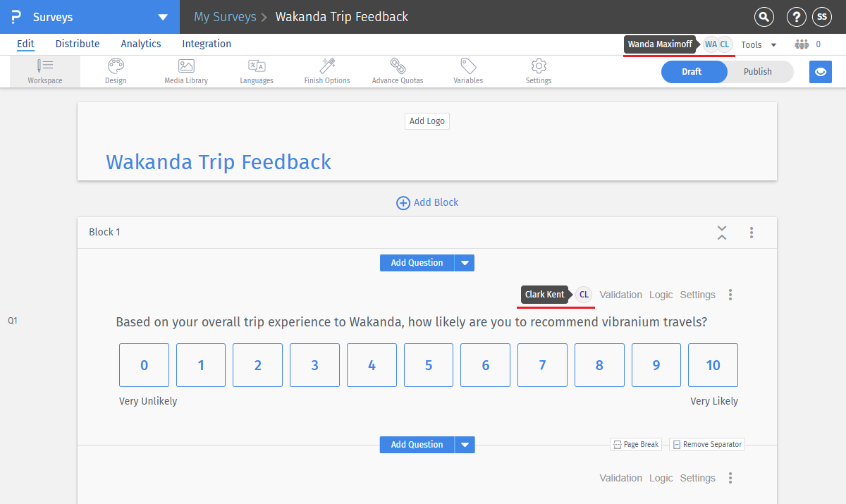Edit the Wakanda Trip Feedback title
Screen dimensions: 846x504
click(x=219, y=162)
